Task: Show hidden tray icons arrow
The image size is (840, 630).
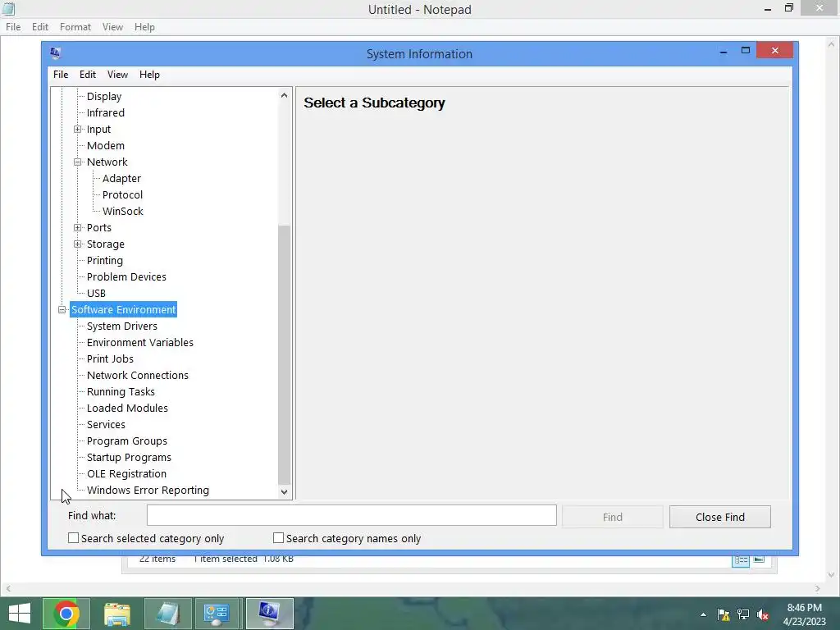Action: 703,614
